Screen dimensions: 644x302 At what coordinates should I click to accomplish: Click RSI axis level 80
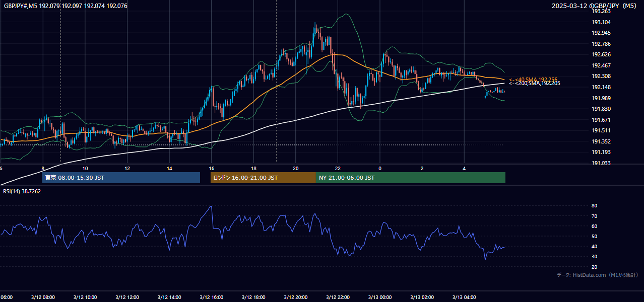(x=594, y=206)
